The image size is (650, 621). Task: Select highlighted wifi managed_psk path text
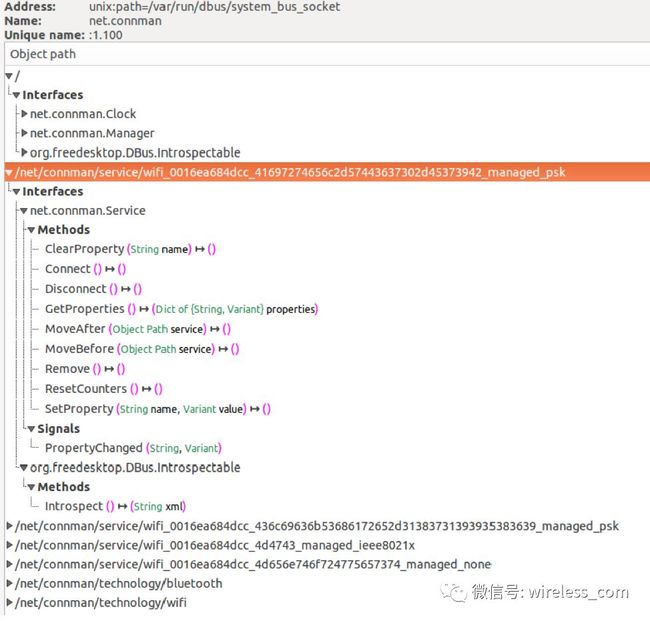[290, 172]
